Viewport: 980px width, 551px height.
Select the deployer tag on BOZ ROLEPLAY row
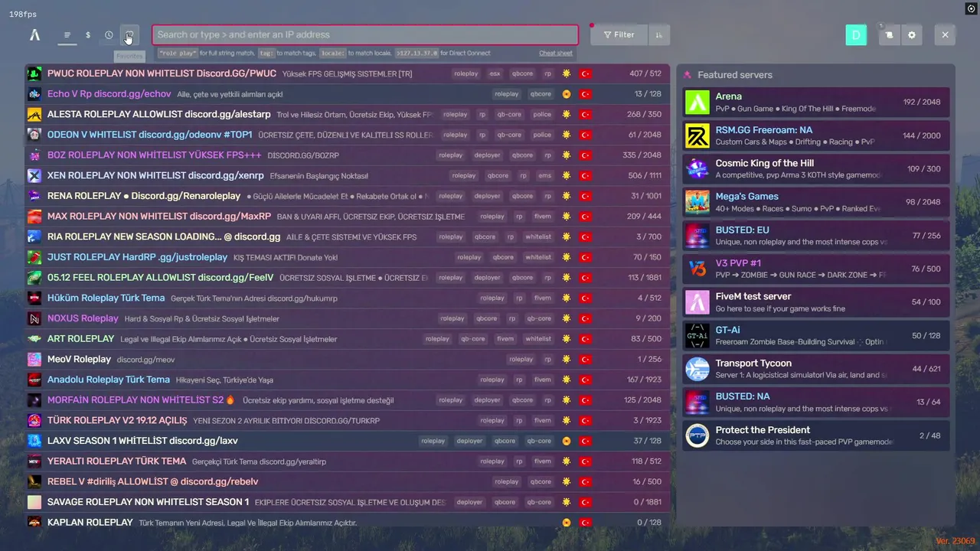pyautogui.click(x=487, y=155)
